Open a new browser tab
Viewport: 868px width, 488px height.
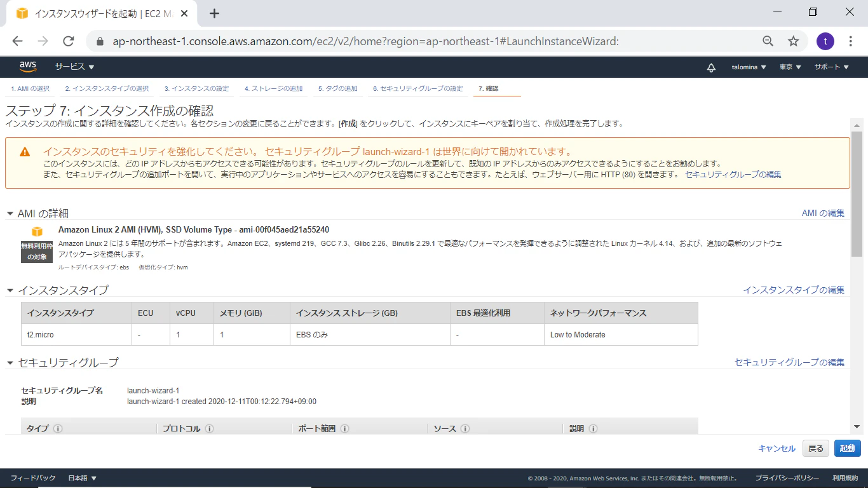click(214, 13)
